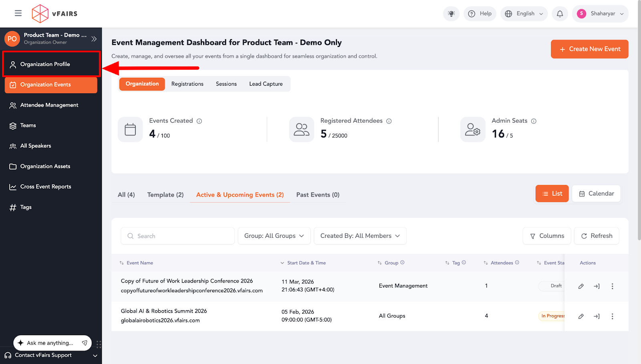This screenshot has height=364, width=641.
Task: Click the Refresh button
Action: point(596,236)
